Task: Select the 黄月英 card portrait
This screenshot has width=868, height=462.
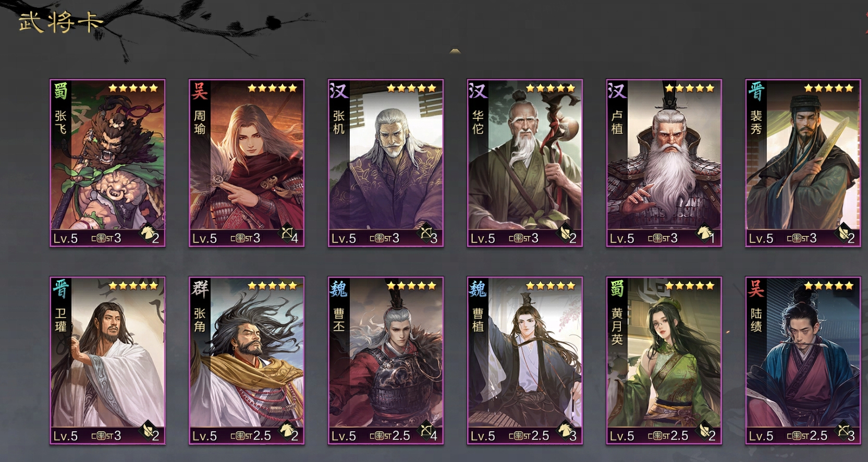Action: coord(664,361)
